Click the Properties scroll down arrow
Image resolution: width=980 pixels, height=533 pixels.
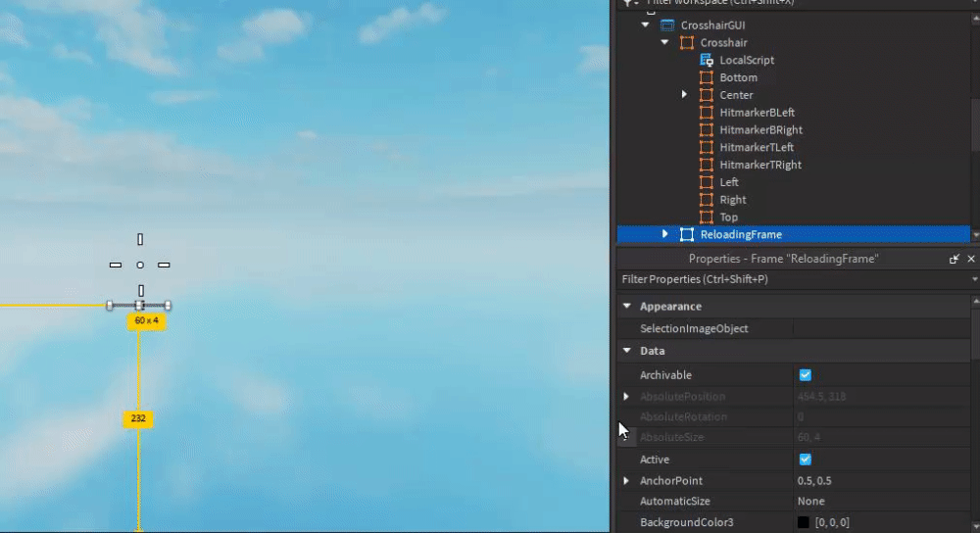976,527
